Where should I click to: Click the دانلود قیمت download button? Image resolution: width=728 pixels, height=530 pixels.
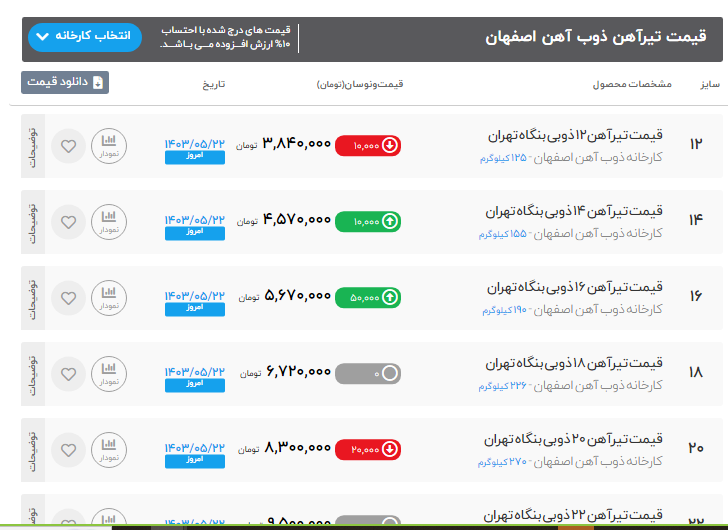click(x=65, y=83)
